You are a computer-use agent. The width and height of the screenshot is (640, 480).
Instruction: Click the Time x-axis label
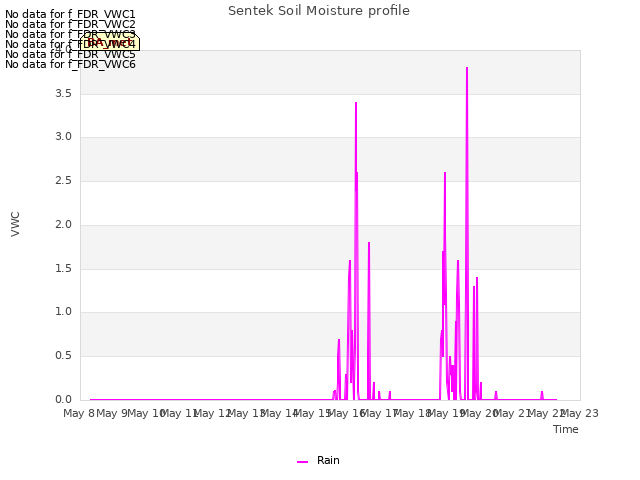click(566, 429)
